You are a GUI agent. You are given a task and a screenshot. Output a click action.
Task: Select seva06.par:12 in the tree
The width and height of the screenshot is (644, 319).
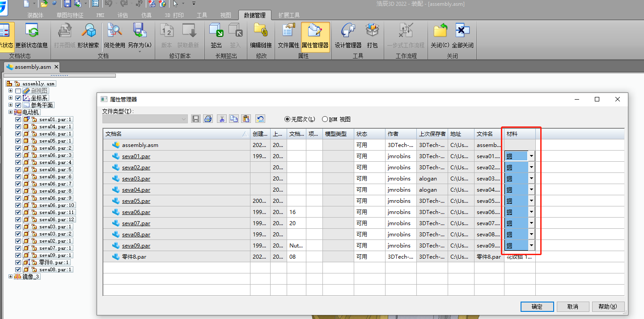tap(57, 219)
